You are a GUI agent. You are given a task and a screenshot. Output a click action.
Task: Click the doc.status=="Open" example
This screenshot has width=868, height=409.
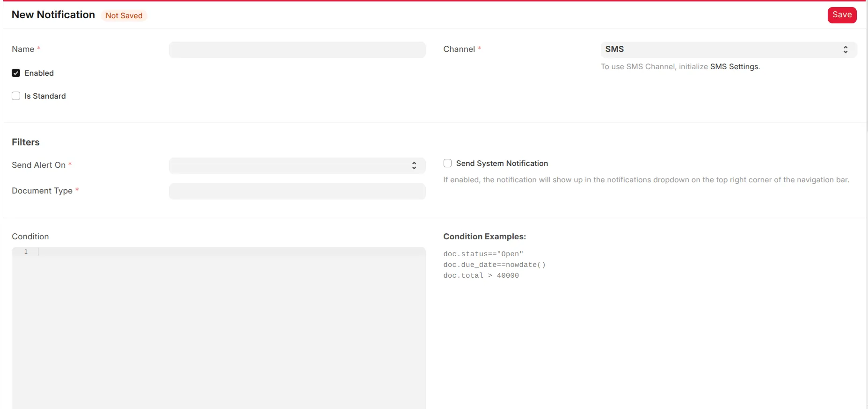point(483,254)
